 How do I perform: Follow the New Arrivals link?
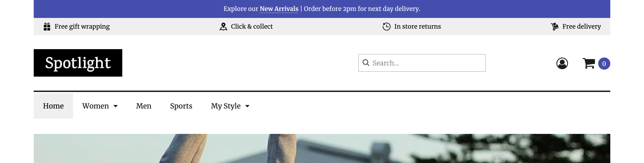(279, 9)
